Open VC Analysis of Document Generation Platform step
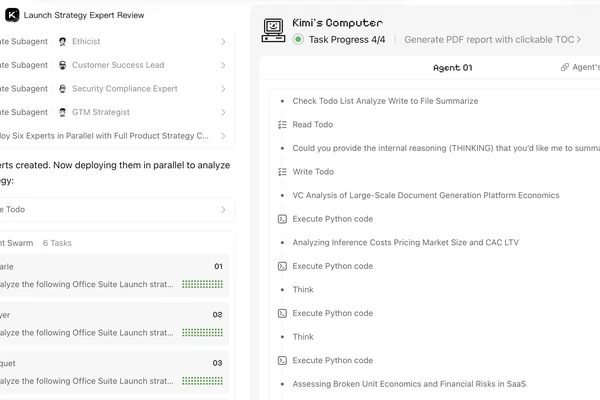 426,195
